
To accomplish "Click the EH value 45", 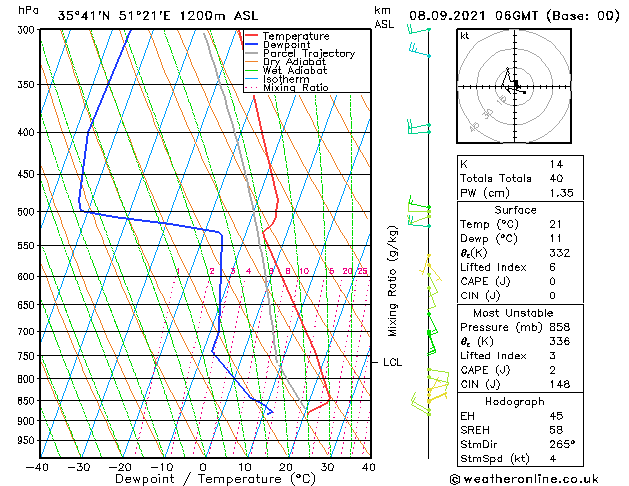I will coord(556,416).
